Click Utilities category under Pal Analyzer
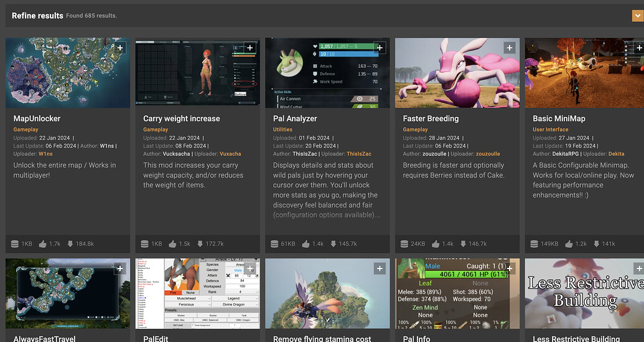This screenshot has height=342, width=644. 282,130
